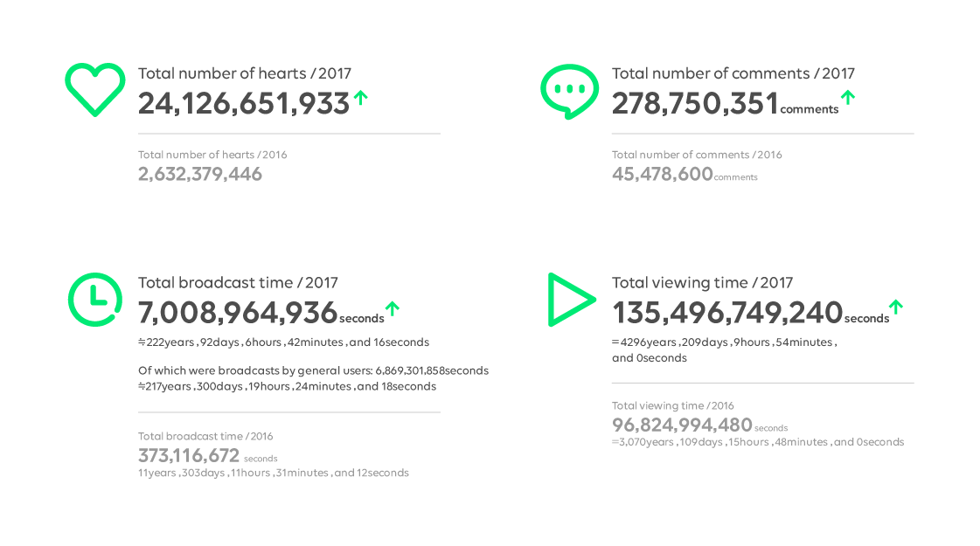This screenshot has width=980, height=546.
Task: Select the 'Total viewing time / 2017' heading
Action: pos(702,283)
